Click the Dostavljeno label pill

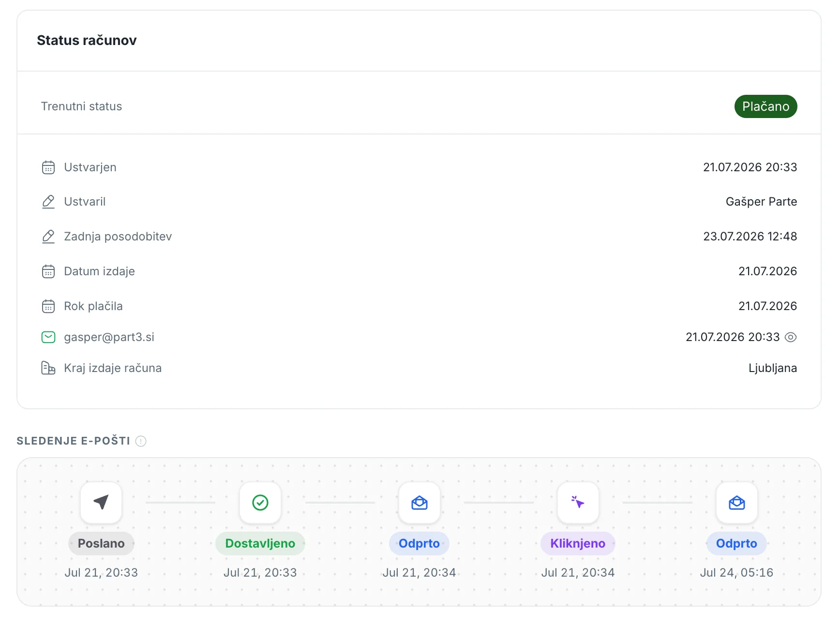pos(260,544)
